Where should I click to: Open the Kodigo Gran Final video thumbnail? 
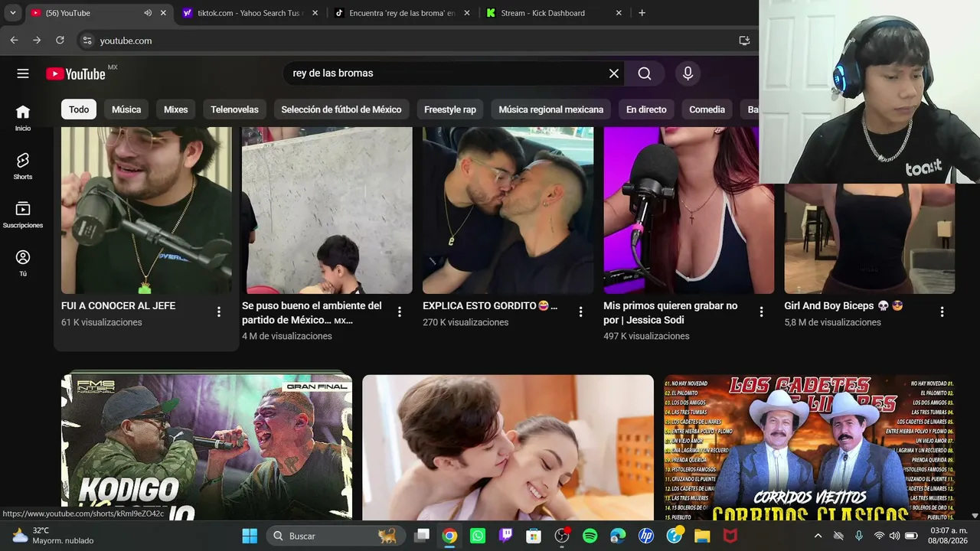[207, 448]
